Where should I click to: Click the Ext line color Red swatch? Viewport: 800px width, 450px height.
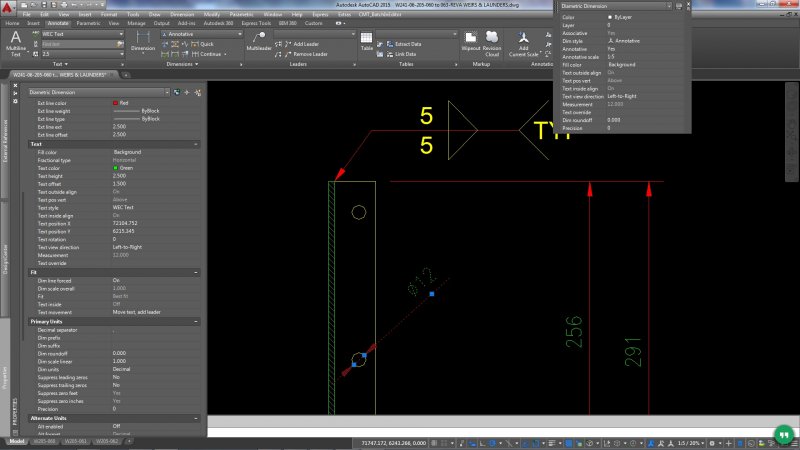pyautogui.click(x=115, y=103)
